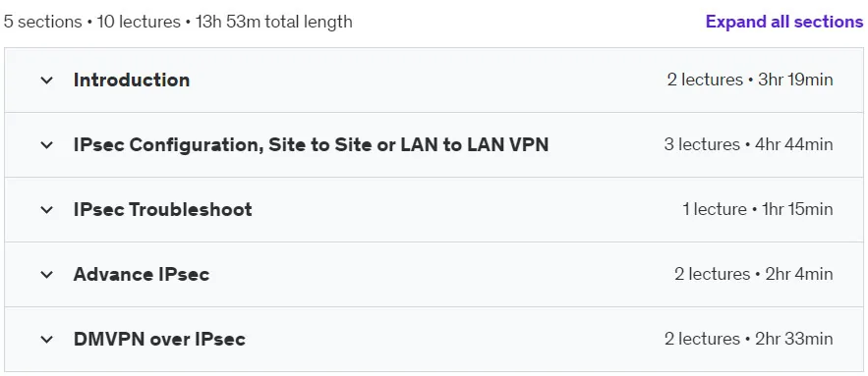
Task: Select the 2 lectures • 2hr 33min text
Action: point(748,339)
